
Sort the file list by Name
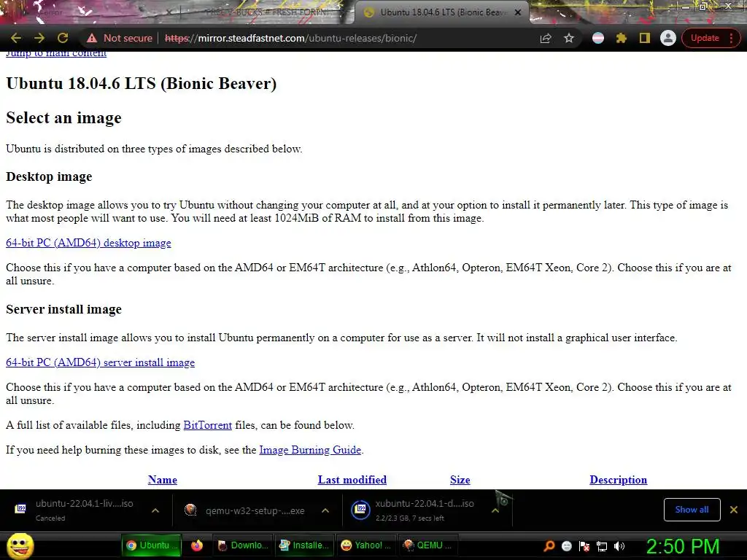point(163,480)
